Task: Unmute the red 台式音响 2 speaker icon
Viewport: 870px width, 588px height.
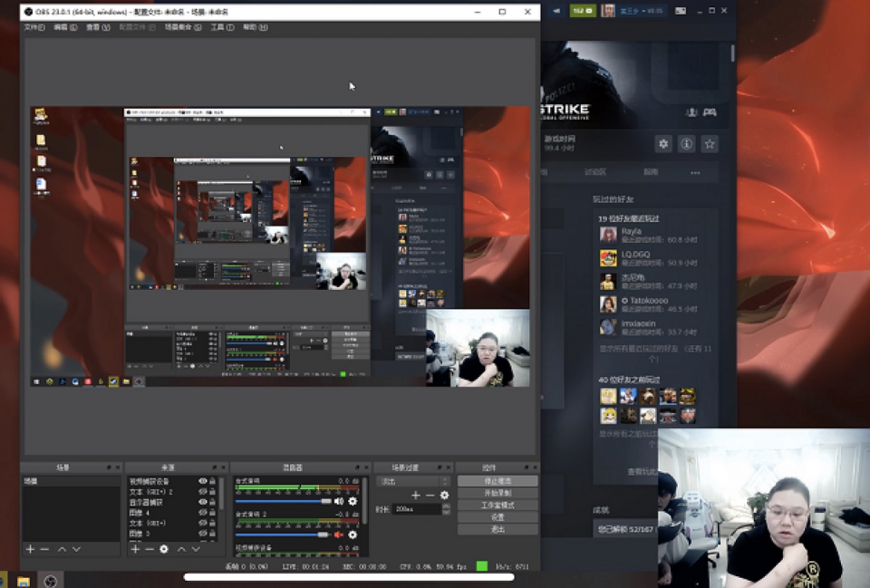Action: tap(339, 535)
